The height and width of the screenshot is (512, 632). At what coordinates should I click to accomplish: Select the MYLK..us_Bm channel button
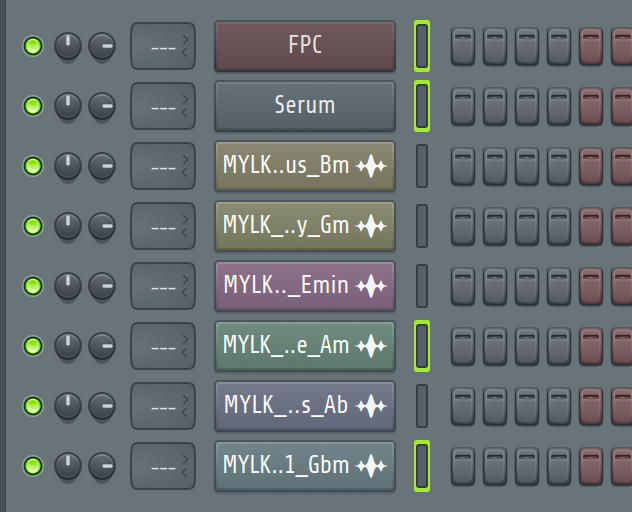point(305,166)
